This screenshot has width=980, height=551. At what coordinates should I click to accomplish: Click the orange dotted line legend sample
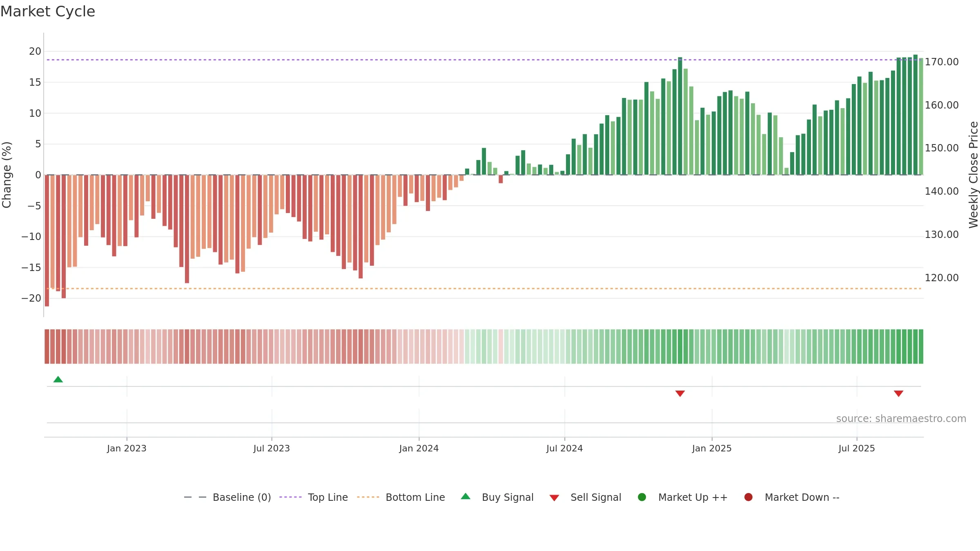click(368, 497)
